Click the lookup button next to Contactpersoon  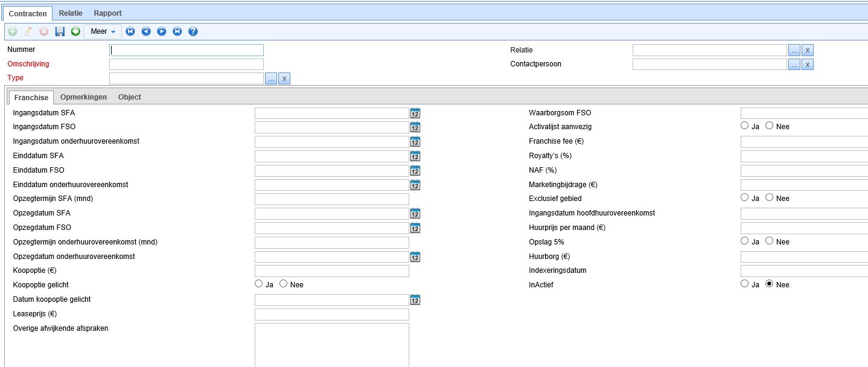click(794, 65)
